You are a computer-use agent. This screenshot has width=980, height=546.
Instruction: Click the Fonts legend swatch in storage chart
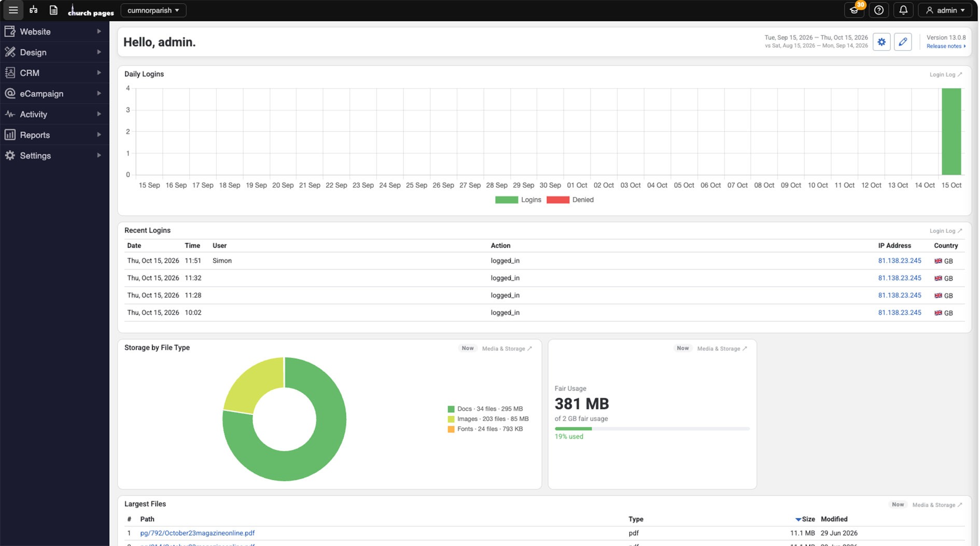point(451,429)
